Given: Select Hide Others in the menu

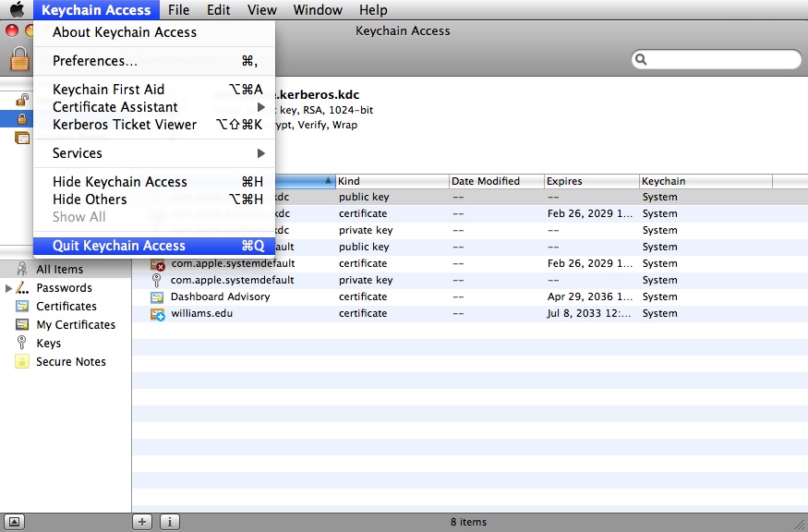Looking at the screenshot, I should 154,199.
